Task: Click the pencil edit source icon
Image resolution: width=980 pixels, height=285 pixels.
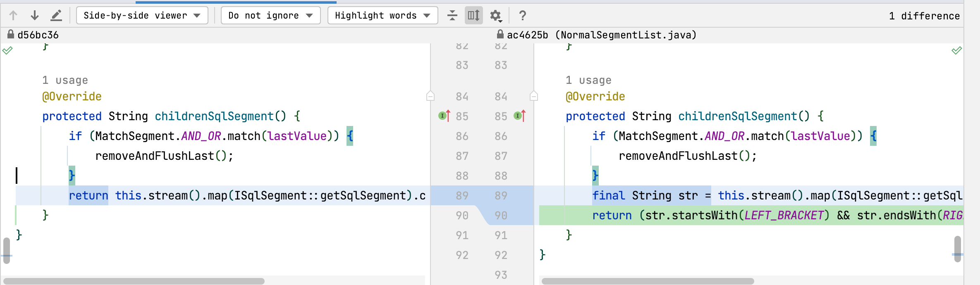Action: (x=56, y=16)
